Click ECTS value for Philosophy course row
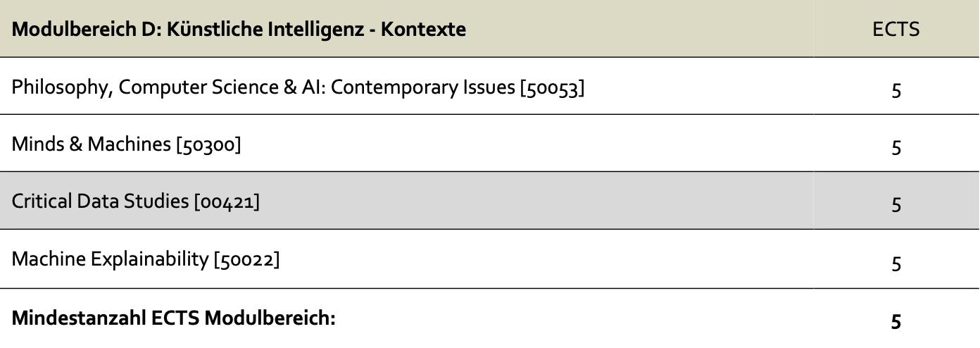 [x=896, y=91]
